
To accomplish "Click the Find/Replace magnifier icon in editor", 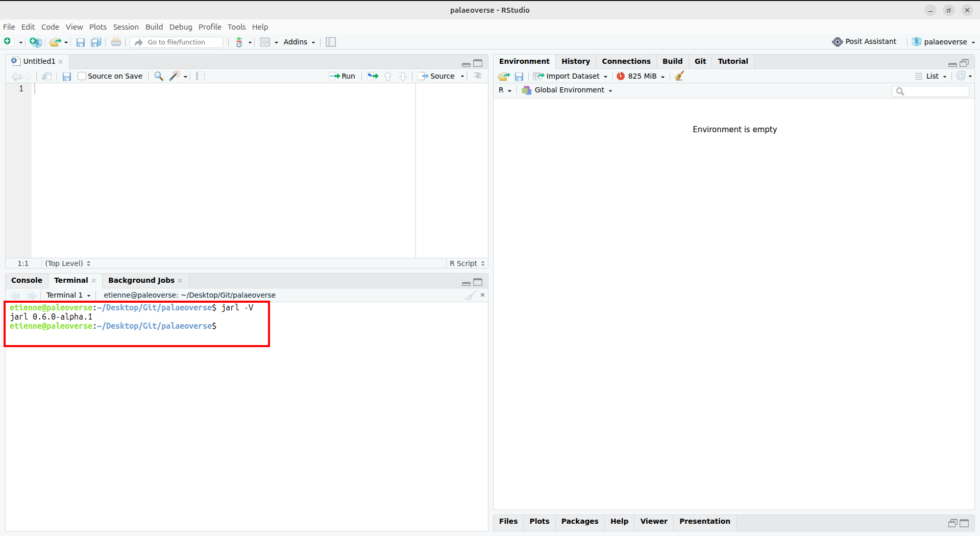I will point(159,76).
